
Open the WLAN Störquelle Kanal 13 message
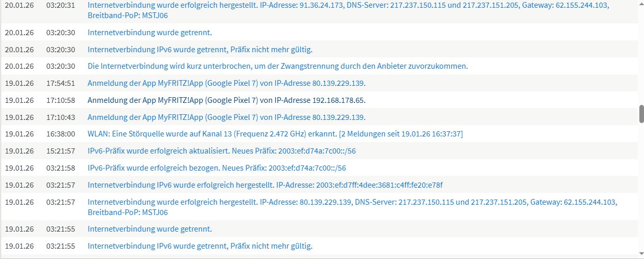pyautogui.click(x=275, y=134)
